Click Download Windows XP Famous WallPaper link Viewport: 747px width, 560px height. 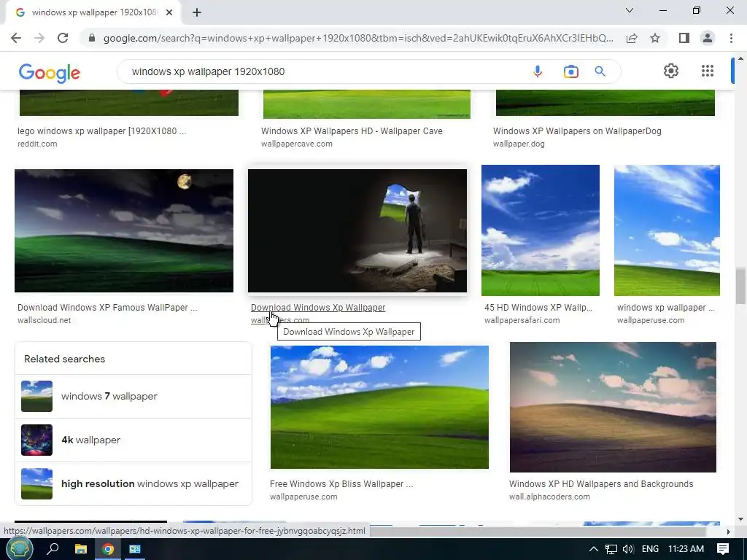click(107, 308)
